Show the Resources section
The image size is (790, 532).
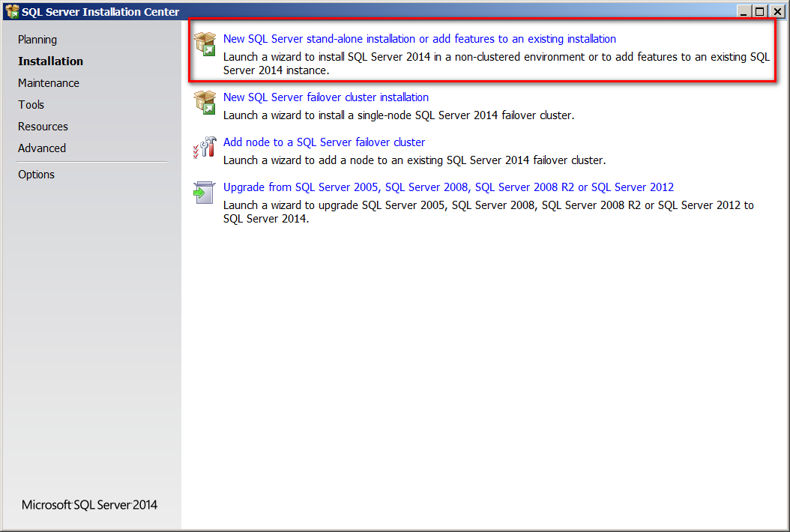pos(43,127)
